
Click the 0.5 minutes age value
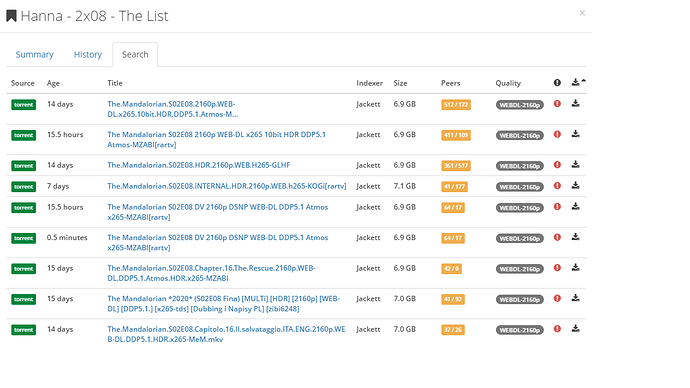(x=67, y=238)
